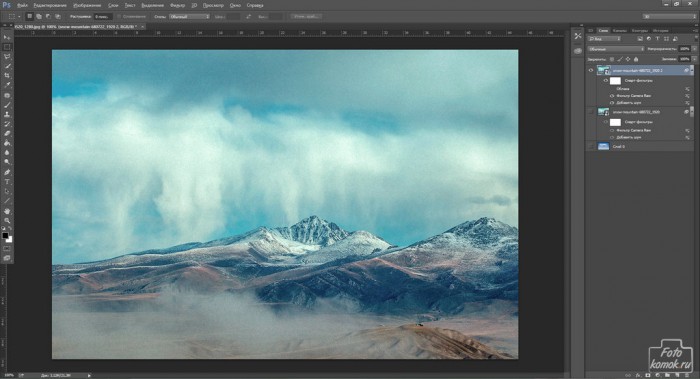Show the second snow-mountain layer
The height and width of the screenshot is (379, 700).
click(591, 112)
